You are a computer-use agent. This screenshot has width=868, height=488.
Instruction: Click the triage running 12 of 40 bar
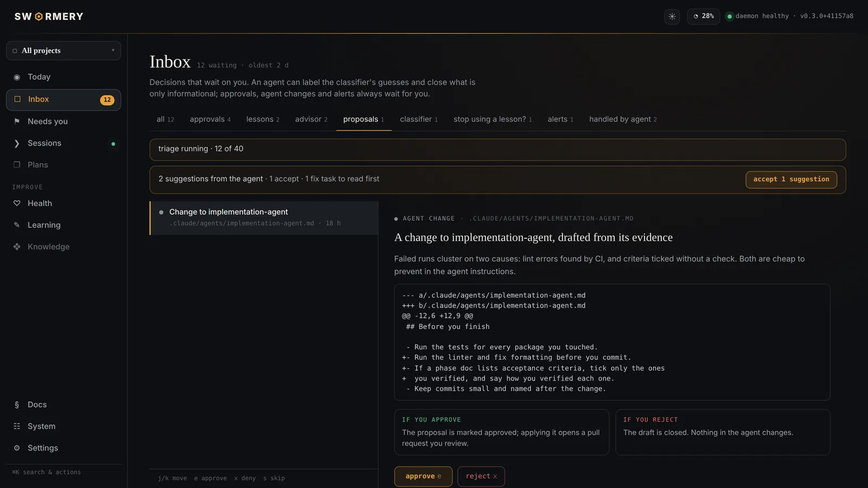tap(497, 150)
